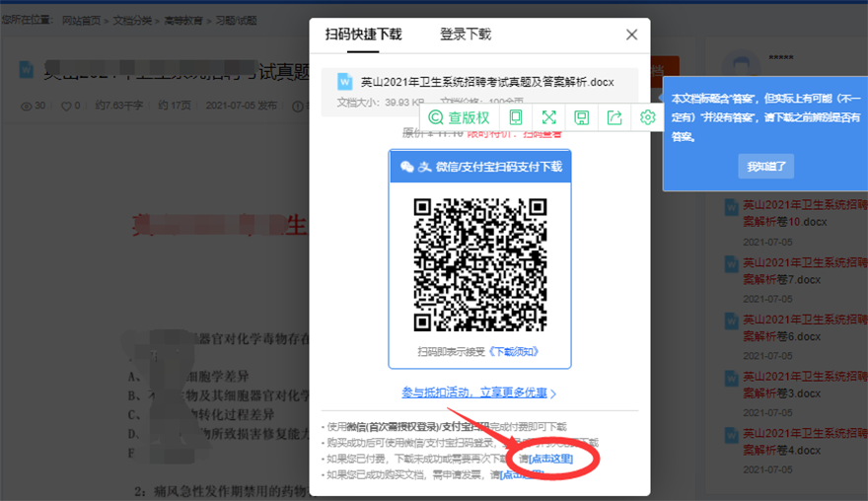The width and height of the screenshot is (868, 501).
Task: Click the Word icon beside 卷4.docx
Action: [x=731, y=435]
